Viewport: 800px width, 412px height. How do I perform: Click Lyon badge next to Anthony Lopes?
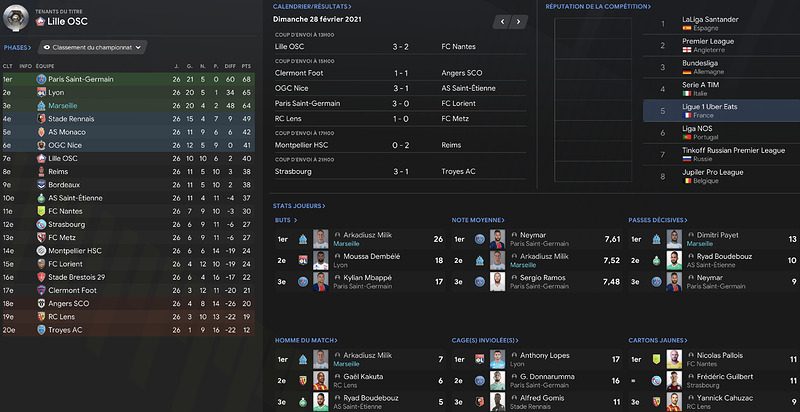coord(480,359)
